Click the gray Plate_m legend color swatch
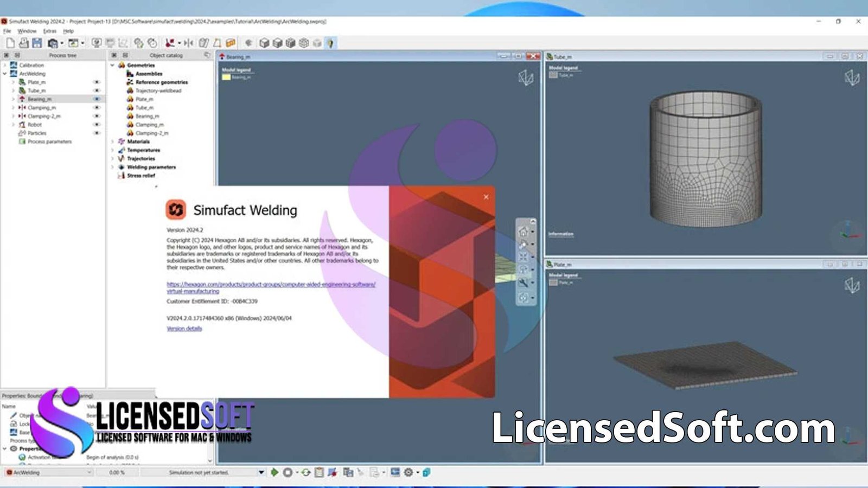Viewport: 868px width, 488px height. pyautogui.click(x=553, y=282)
